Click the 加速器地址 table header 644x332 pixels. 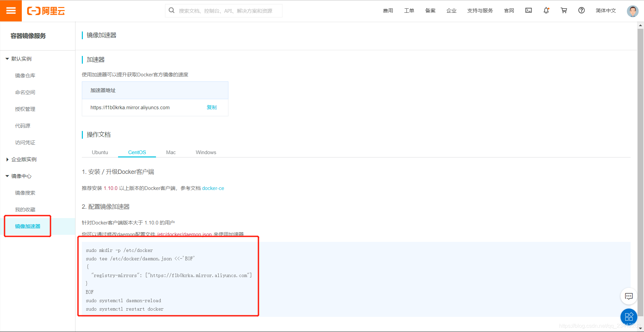[x=155, y=90]
